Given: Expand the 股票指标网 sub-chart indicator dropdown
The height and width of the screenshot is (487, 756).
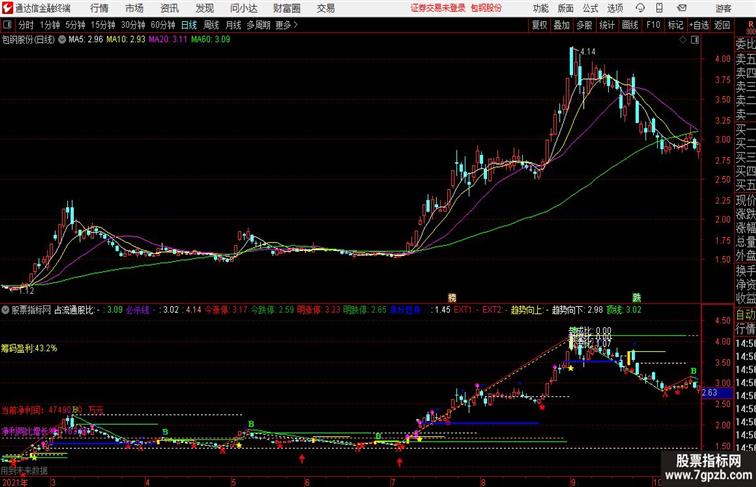Looking at the screenshot, I should pyautogui.click(x=5, y=310).
